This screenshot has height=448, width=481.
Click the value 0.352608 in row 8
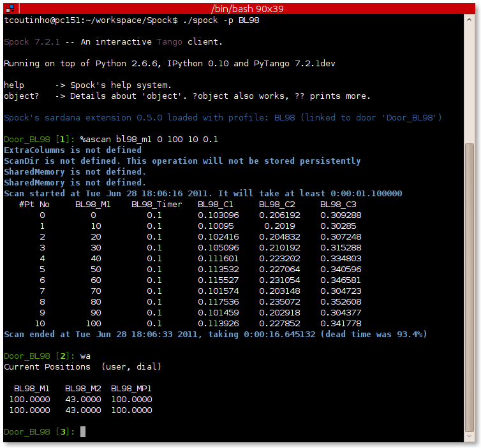point(341,302)
